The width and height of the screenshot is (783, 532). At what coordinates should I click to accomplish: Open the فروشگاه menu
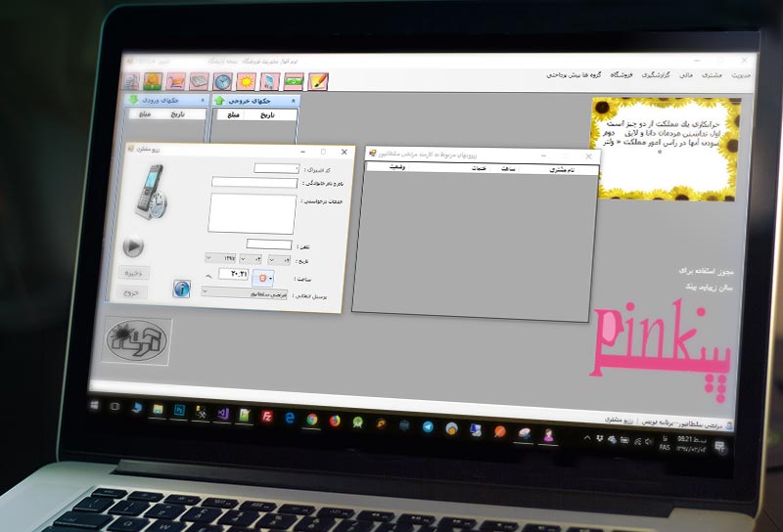(623, 75)
